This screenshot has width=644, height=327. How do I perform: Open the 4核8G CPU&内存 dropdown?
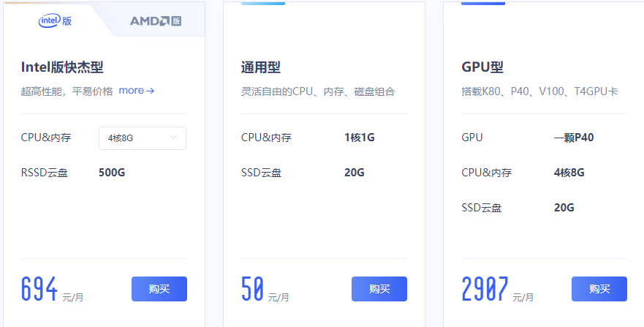click(143, 138)
